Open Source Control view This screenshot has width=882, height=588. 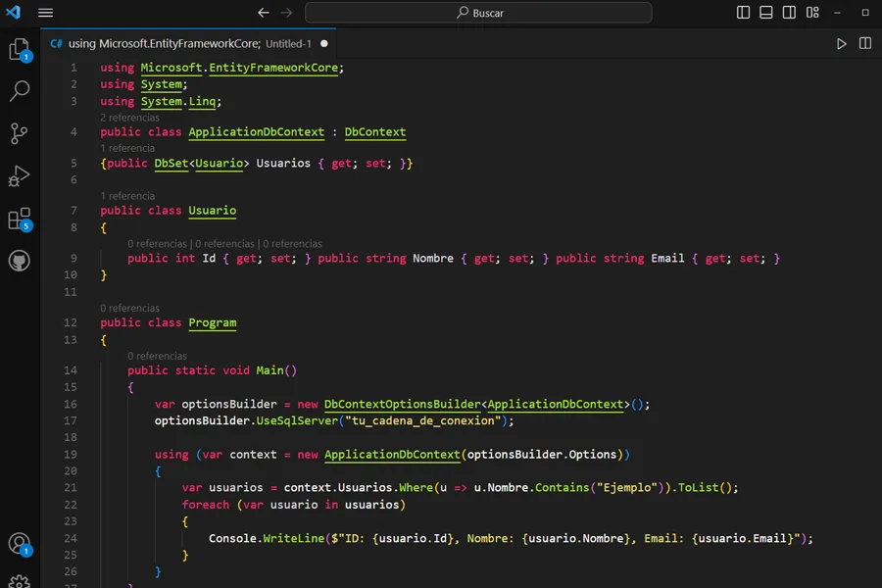pos(20,133)
